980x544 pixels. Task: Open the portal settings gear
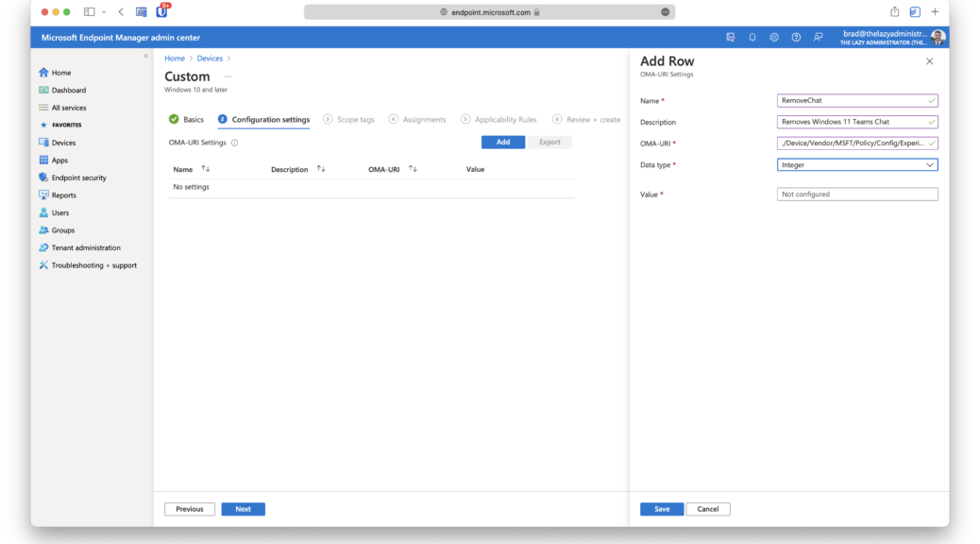774,38
